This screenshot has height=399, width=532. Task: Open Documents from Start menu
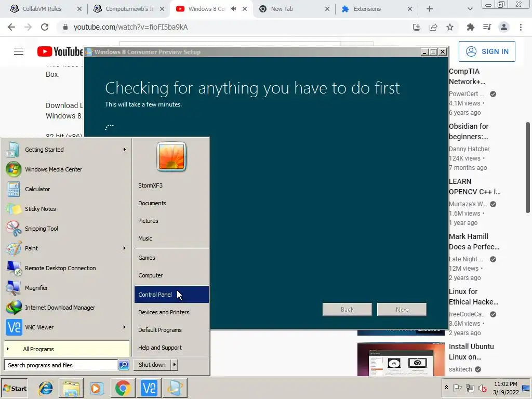tap(171, 203)
